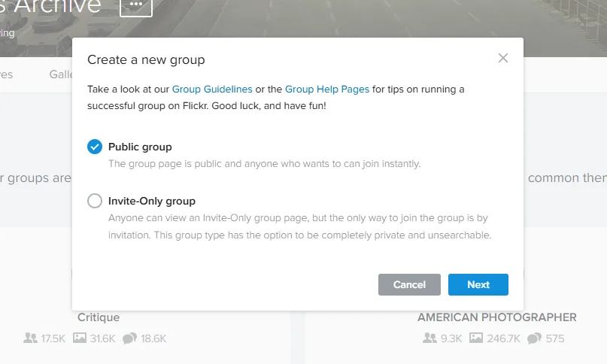The height and width of the screenshot is (364, 607).
Task: Click photos icon under AMERICAN PHOTOGRAPHER
Action: pos(475,338)
